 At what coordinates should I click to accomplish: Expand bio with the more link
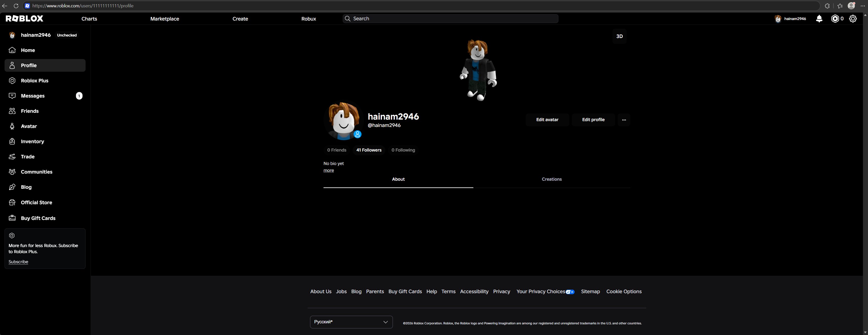point(329,170)
